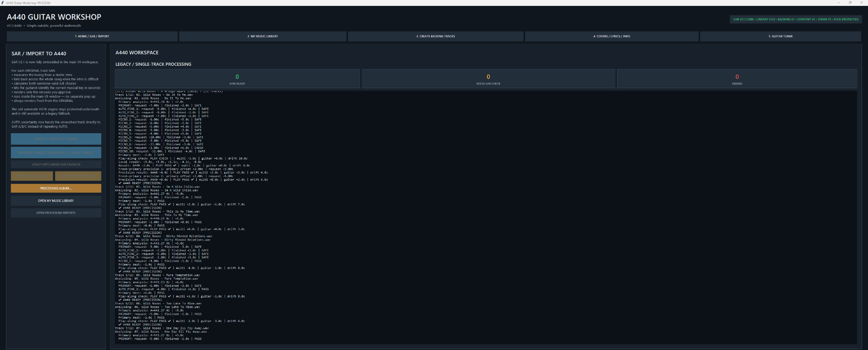
Task: Click the A440 Ready counter
Action: click(x=237, y=79)
